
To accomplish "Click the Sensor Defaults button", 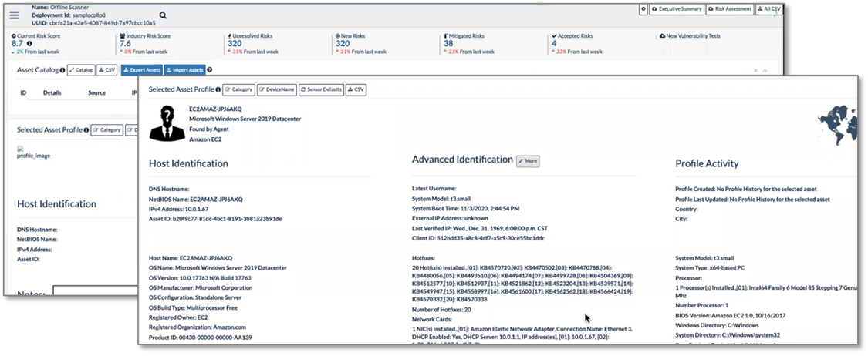I will pos(320,89).
